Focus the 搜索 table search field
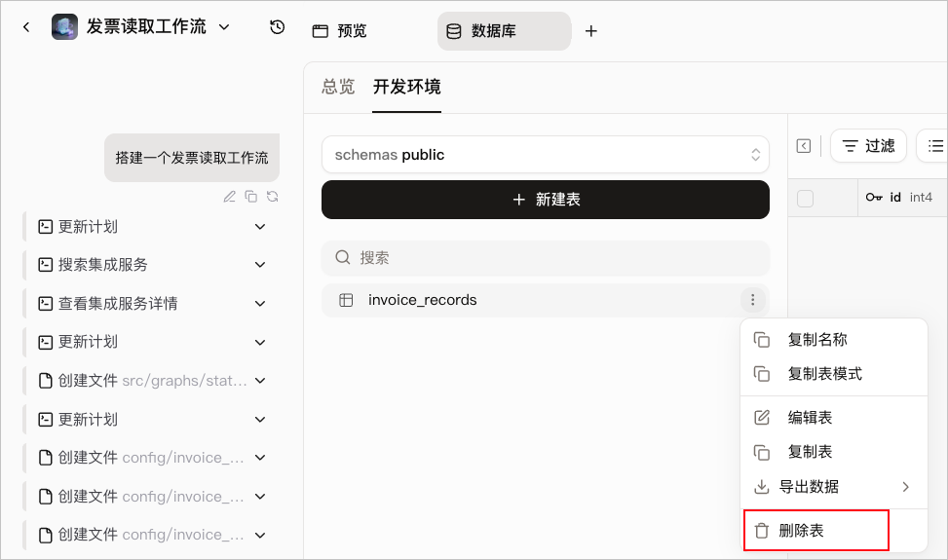The image size is (948, 560). pyautogui.click(x=546, y=258)
